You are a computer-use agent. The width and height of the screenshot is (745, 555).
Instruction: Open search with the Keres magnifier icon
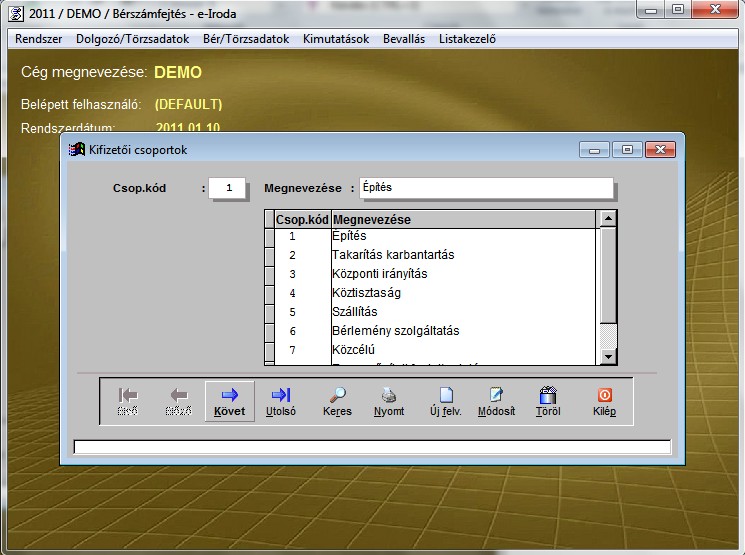[337, 401]
